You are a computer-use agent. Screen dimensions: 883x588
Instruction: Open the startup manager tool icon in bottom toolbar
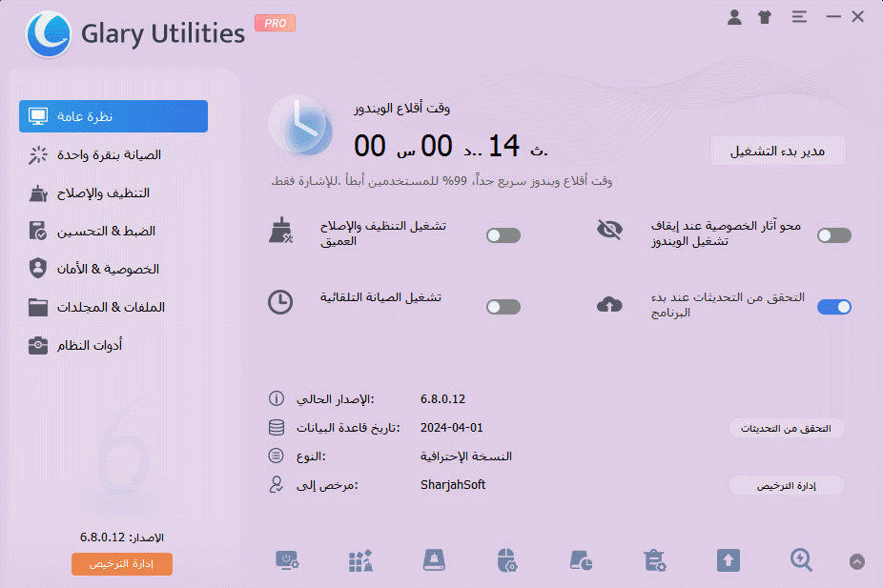click(x=287, y=560)
